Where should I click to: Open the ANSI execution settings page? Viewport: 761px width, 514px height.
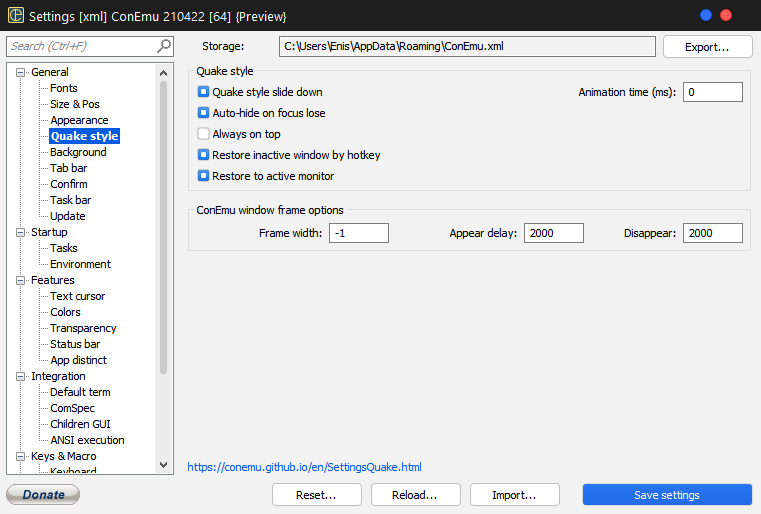click(x=87, y=440)
